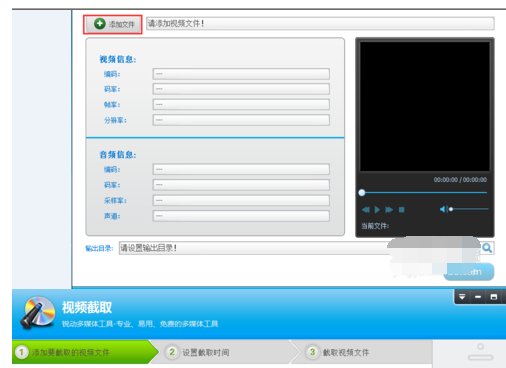Click the 锐动多媒体工具 subtitle text

pyautogui.click(x=140, y=324)
